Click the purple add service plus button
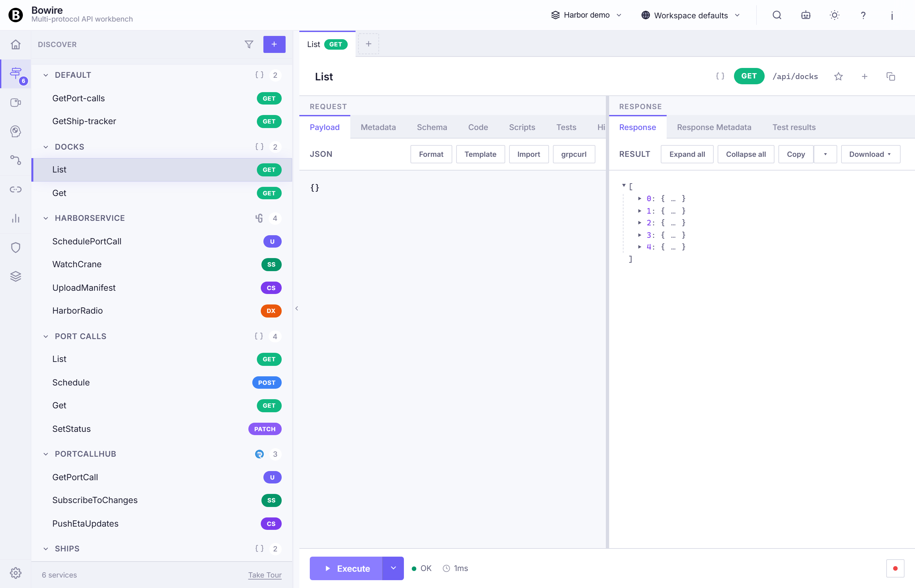This screenshot has height=588, width=915. (274, 44)
